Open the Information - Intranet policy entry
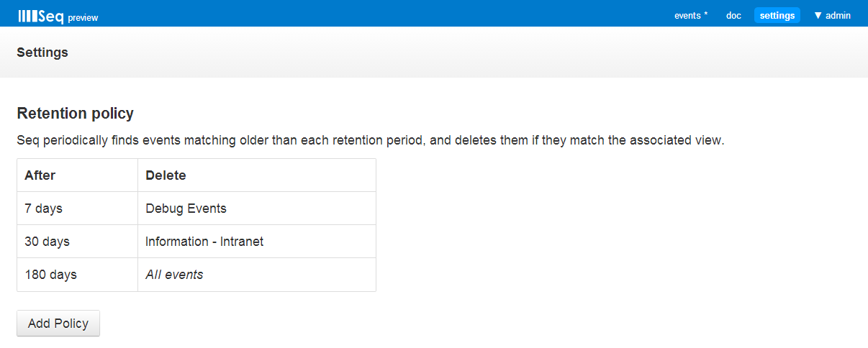868x348 pixels. pyautogui.click(x=257, y=242)
